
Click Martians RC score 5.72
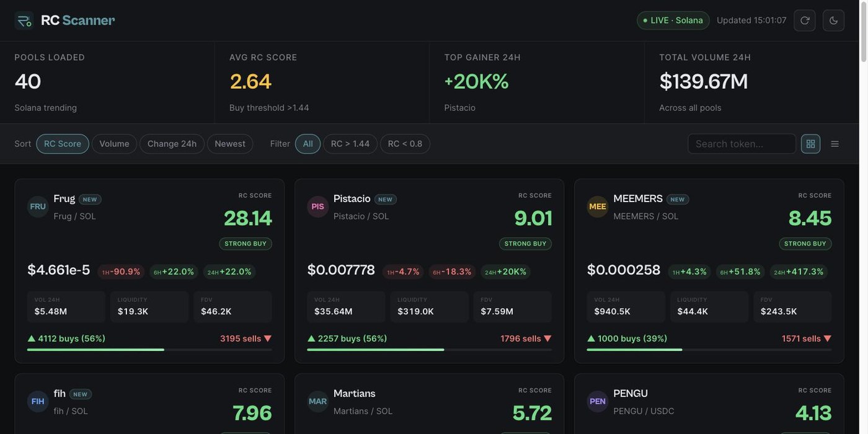coord(532,413)
